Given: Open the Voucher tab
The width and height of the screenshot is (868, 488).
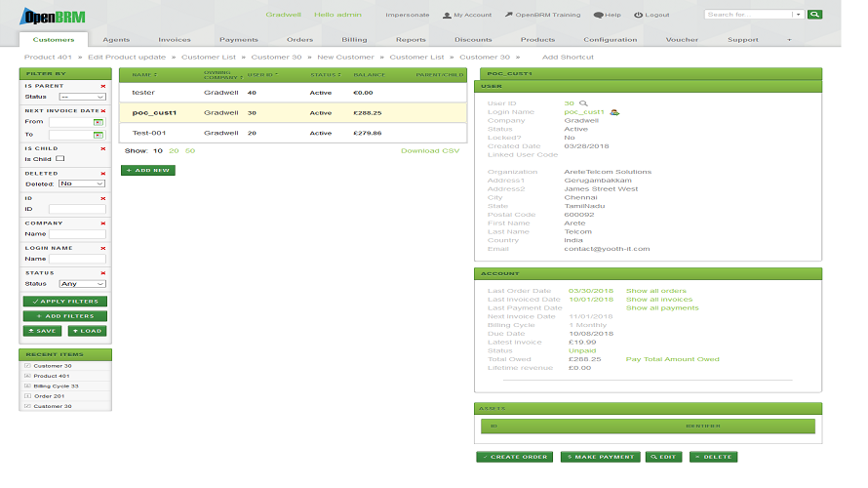Looking at the screenshot, I should point(682,40).
